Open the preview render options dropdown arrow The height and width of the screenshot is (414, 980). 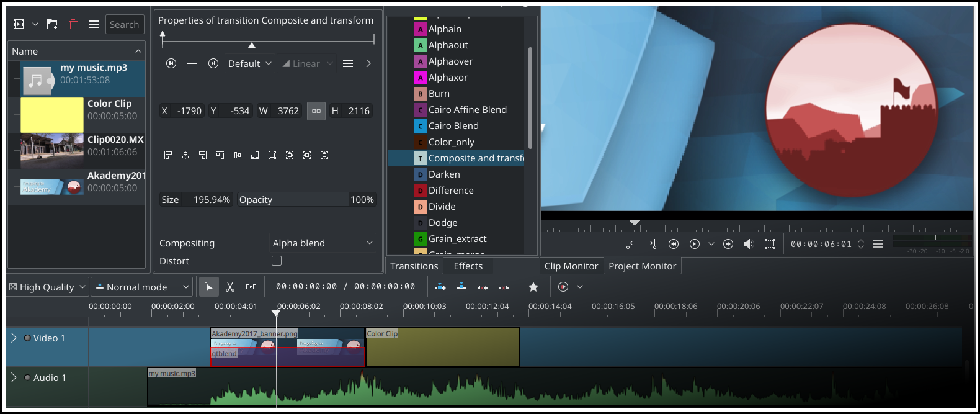pos(580,287)
